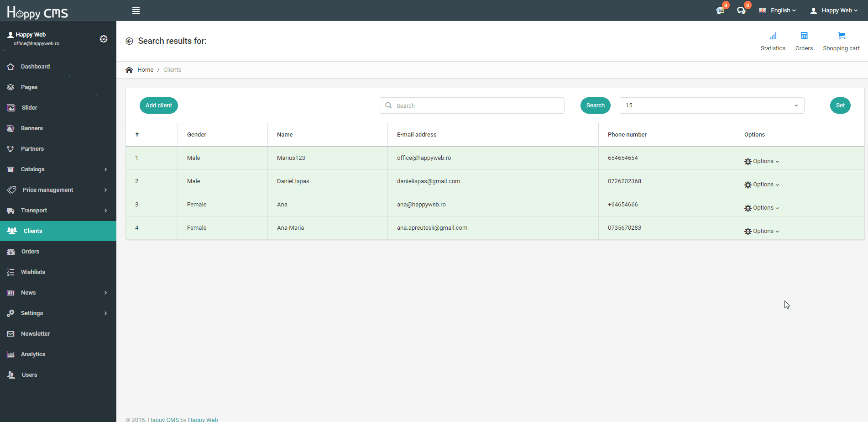Click the Happy CMS logo
This screenshot has height=422, width=868.
pos(37,12)
